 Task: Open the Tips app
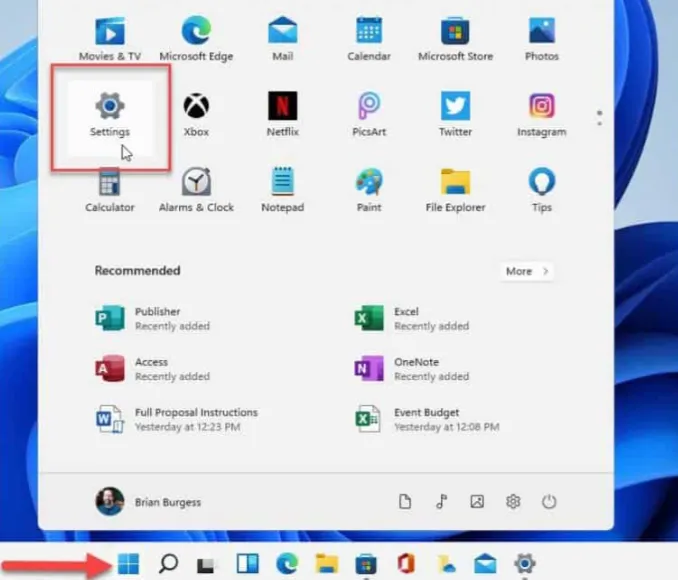541,190
